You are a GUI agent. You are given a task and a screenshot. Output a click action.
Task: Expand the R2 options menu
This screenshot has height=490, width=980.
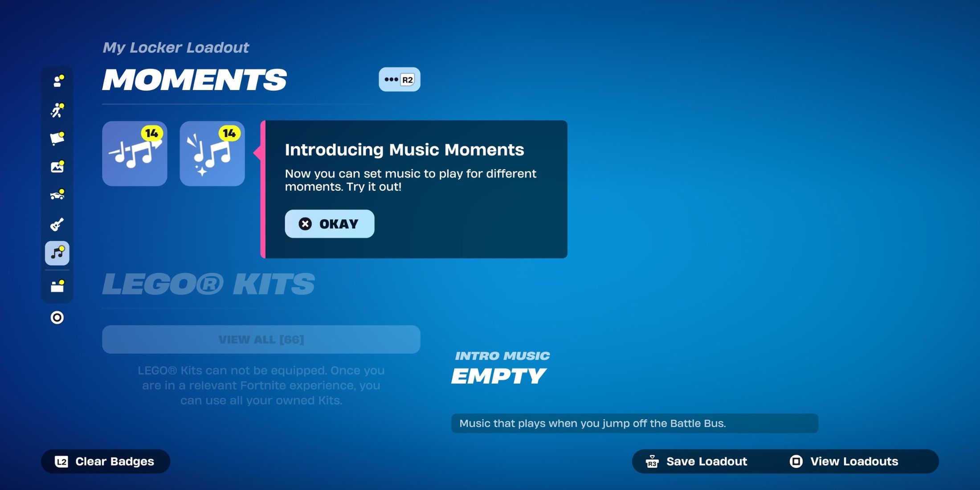click(400, 79)
